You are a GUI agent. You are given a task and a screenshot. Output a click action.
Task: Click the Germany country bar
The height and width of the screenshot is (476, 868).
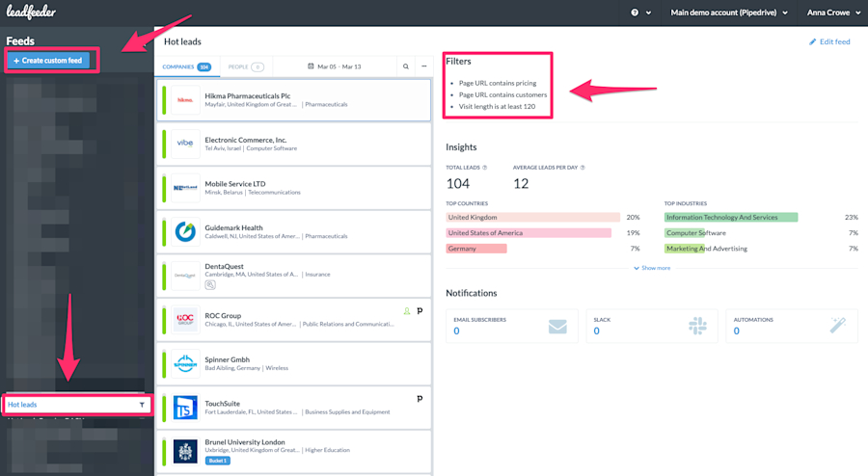click(x=476, y=249)
